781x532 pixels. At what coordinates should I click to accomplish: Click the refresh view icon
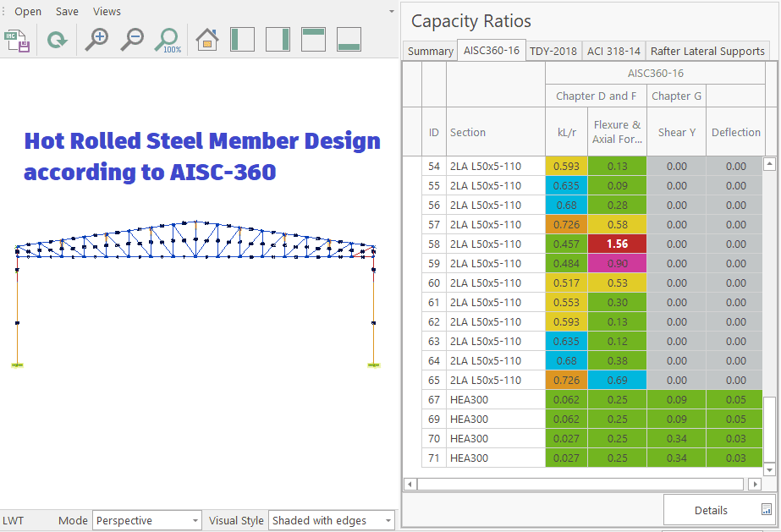[57, 40]
